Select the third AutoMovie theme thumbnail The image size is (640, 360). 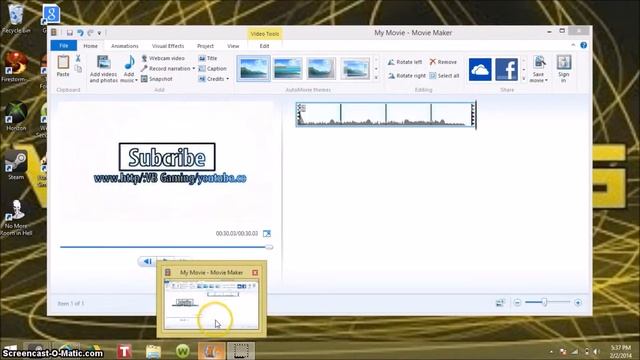click(321, 68)
